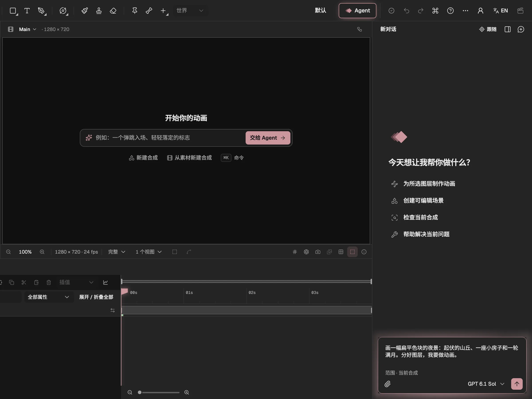The image size is (532, 399).
Task: Select the rectangle shape tool
Action: coord(13,11)
